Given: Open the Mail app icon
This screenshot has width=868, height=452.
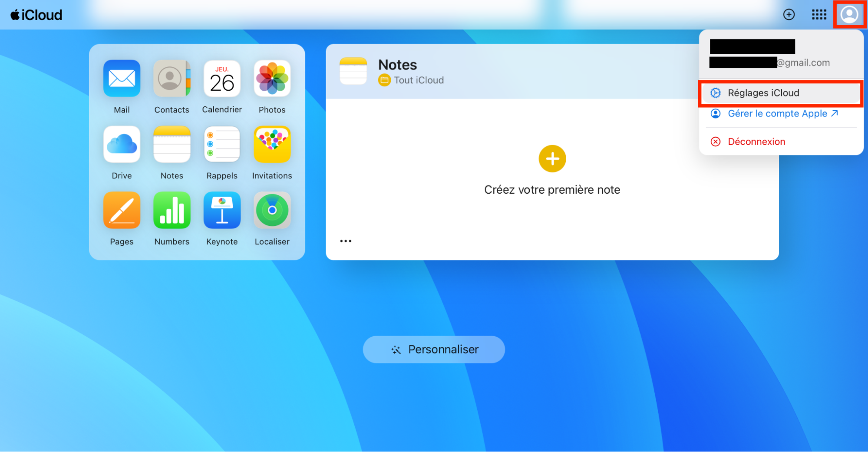Looking at the screenshot, I should pyautogui.click(x=121, y=79).
